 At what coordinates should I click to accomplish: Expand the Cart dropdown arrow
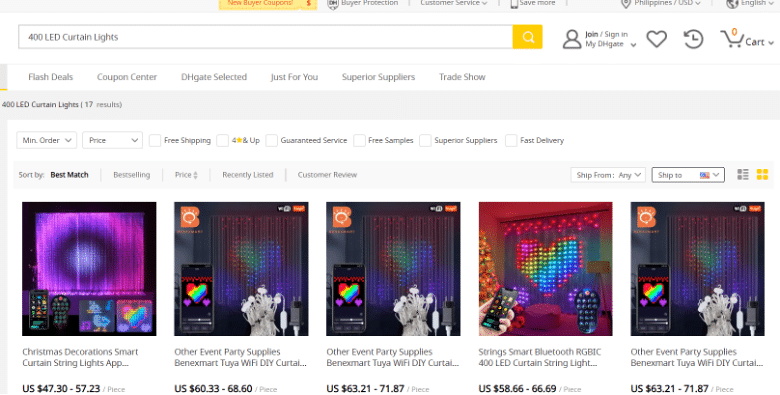771,43
